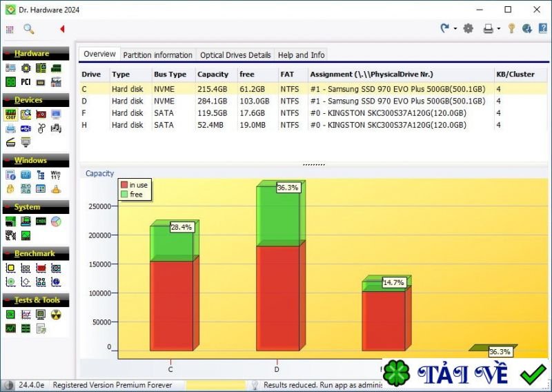The height and width of the screenshot is (392, 552).
Task: Open the PCI icon under Hardware
Action: [x=26, y=82]
